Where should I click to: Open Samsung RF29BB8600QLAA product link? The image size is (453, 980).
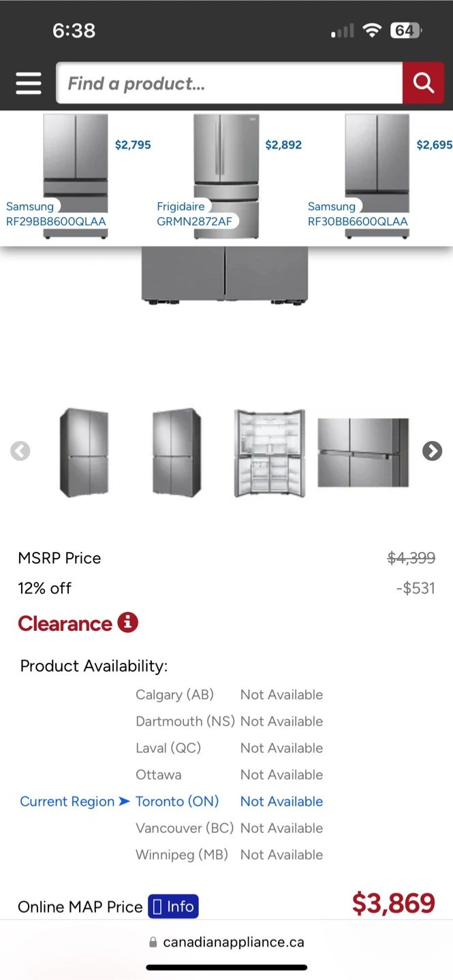[56, 214]
